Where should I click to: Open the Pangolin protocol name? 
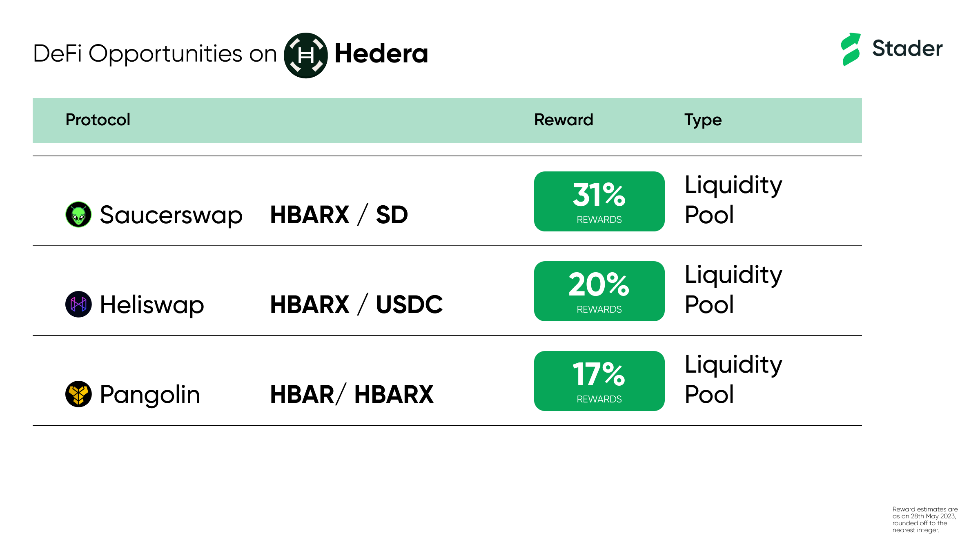[150, 395]
